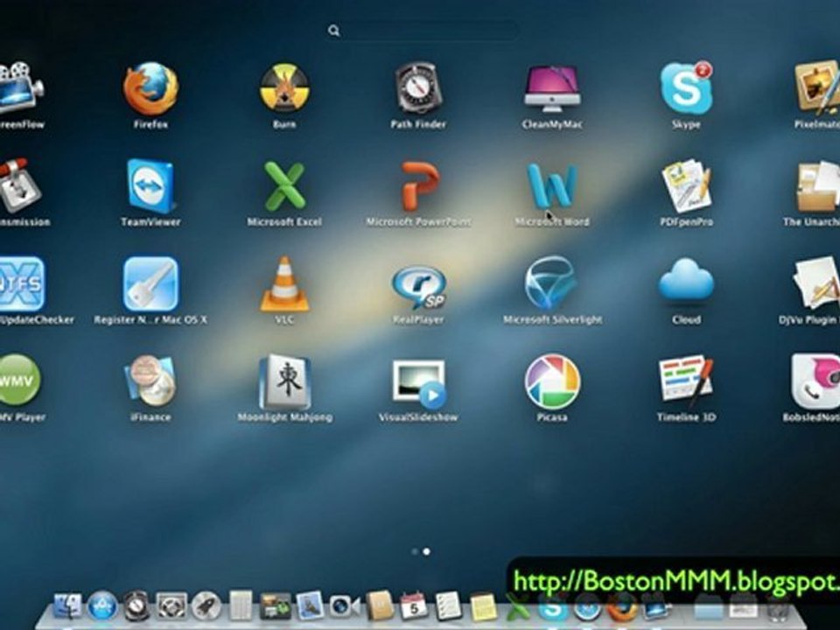The image size is (840, 630).
Task: Open CleanMyMac
Action: click(x=552, y=88)
